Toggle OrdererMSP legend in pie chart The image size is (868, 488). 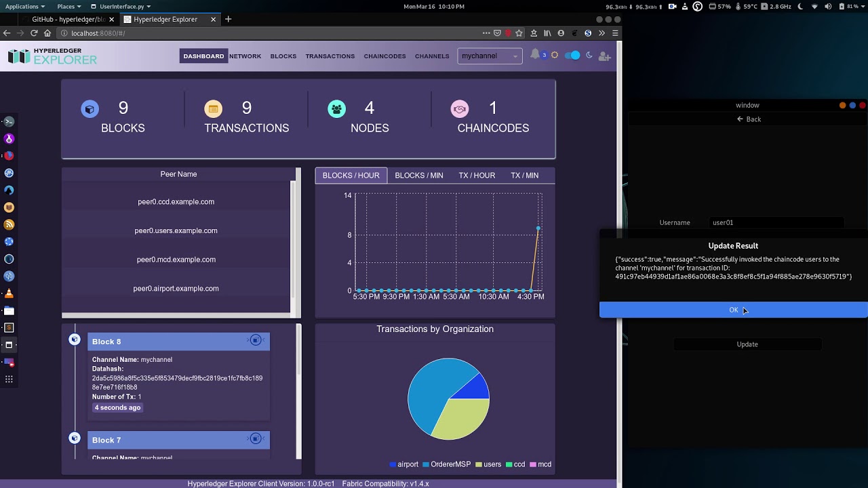[446, 464]
